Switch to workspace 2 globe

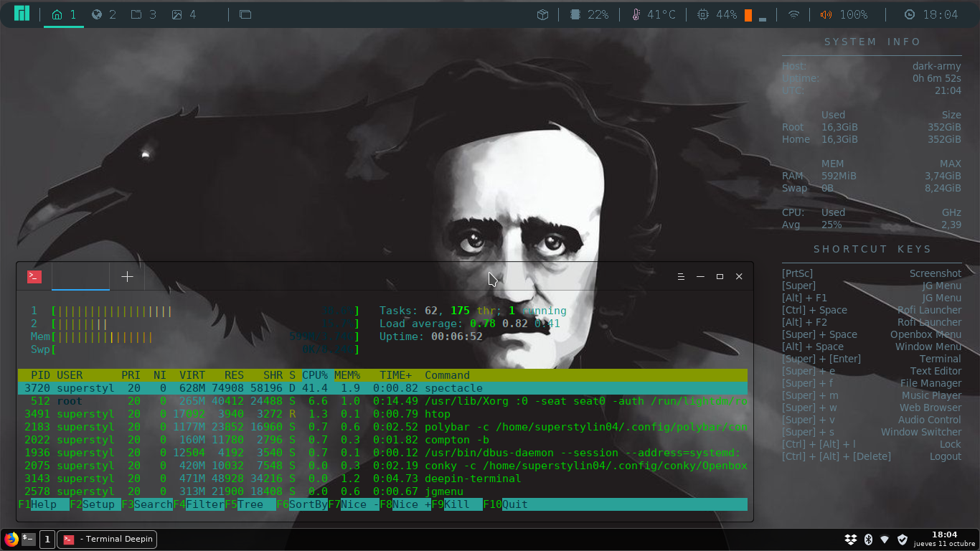(x=103, y=14)
